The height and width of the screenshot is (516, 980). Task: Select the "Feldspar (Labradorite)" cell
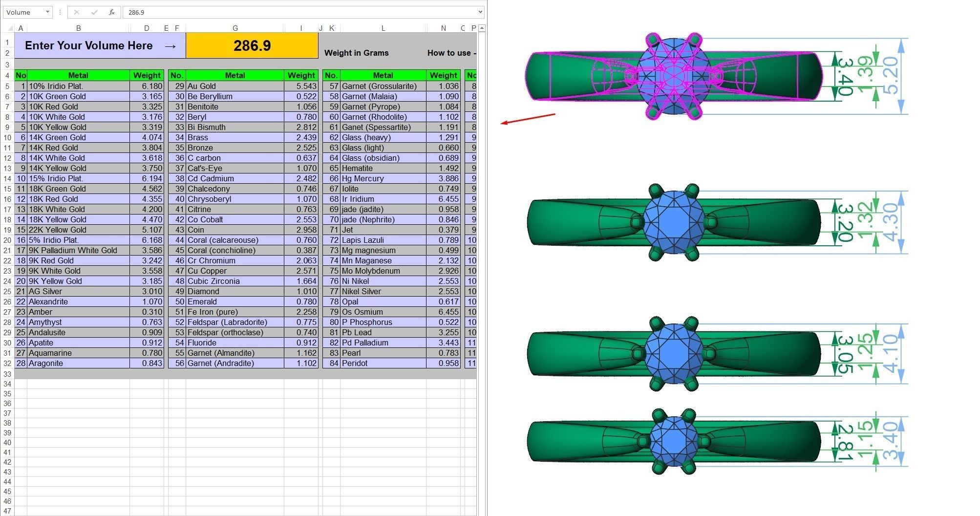pos(235,322)
